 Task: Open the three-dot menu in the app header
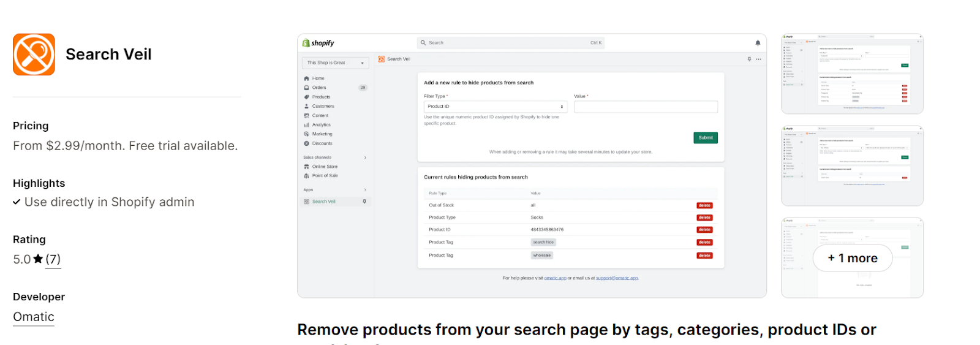(758, 59)
